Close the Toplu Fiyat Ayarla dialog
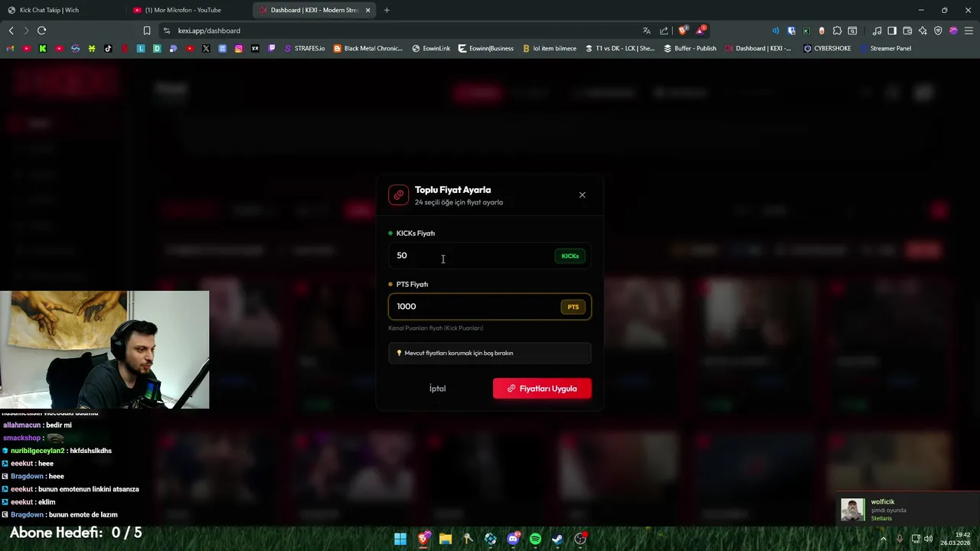980x551 pixels. [582, 195]
